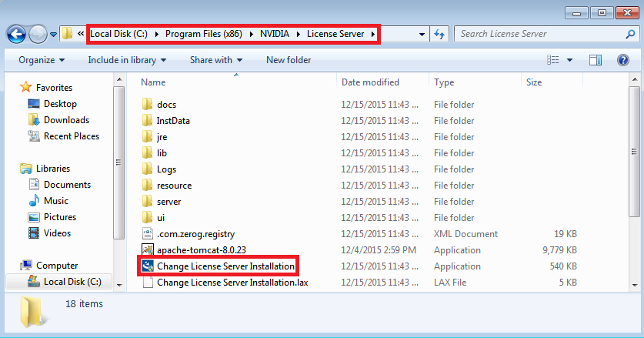The image size is (644, 338).
Task: Click the Refresh button beside address bar
Action: click(x=440, y=34)
